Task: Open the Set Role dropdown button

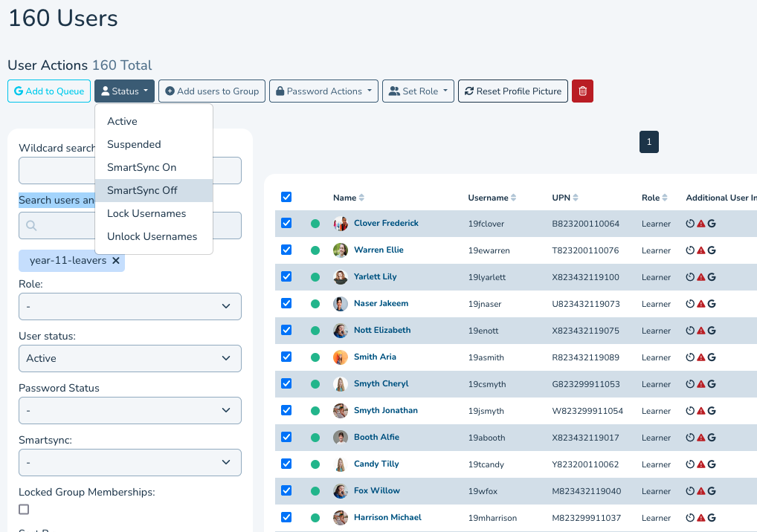Action: [x=418, y=91]
